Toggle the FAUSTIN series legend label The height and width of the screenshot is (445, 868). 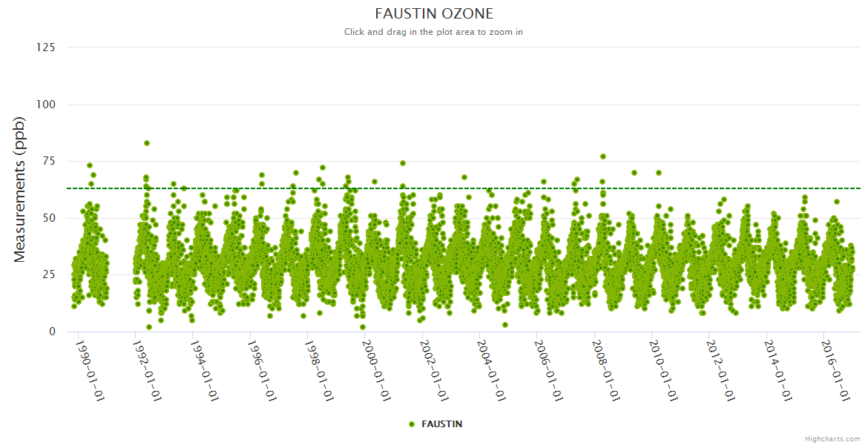[x=441, y=424]
